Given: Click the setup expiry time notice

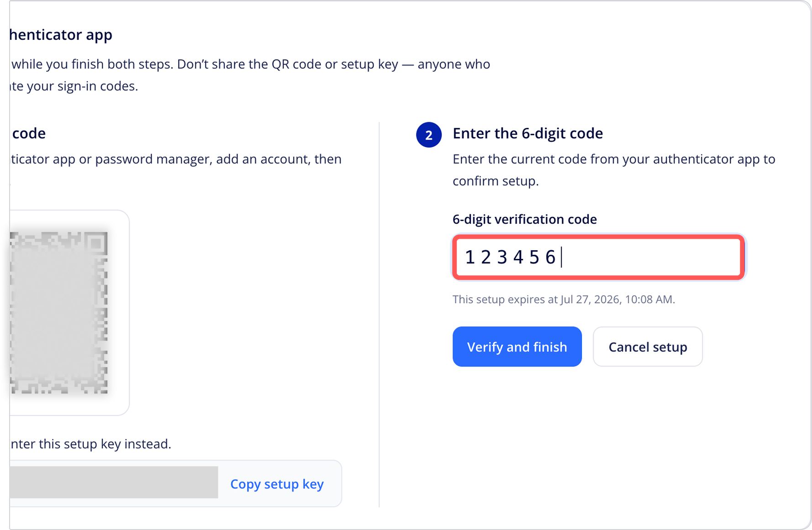Looking at the screenshot, I should [564, 299].
